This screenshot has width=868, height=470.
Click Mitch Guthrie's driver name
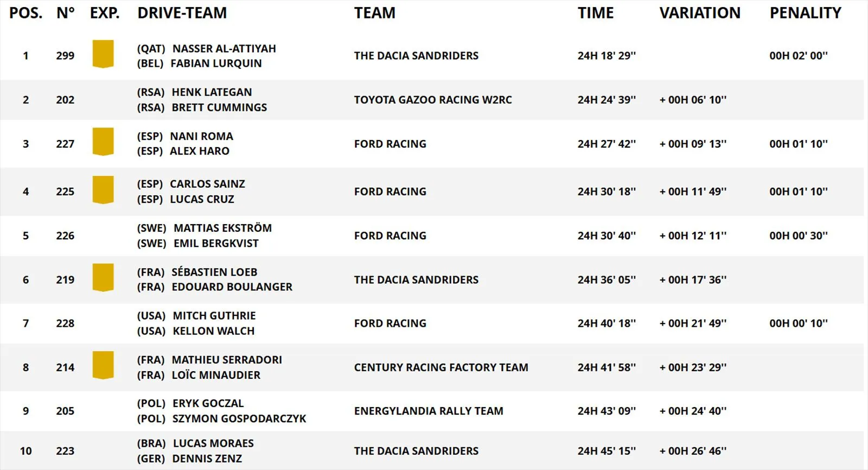[x=214, y=316]
